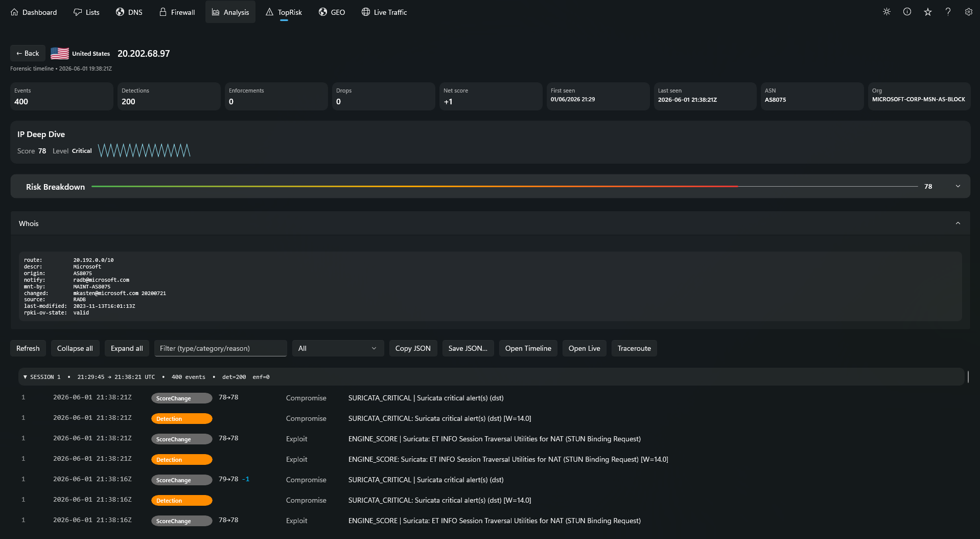980x539 pixels.
Task: Click the Traceroute button
Action: coord(634,348)
